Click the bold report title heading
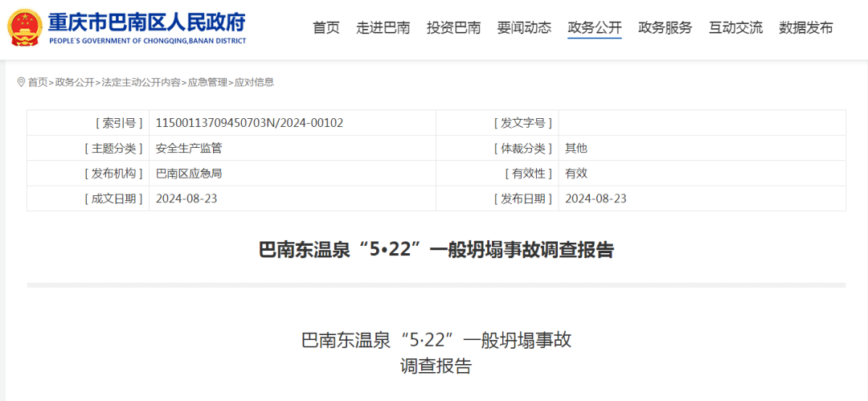Viewport: 868px width, 401px height. (436, 250)
